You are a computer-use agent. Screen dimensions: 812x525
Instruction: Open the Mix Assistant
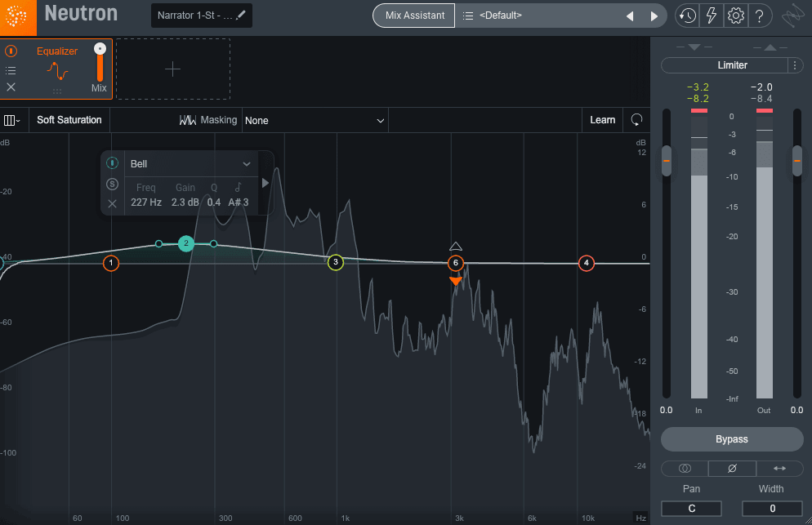tap(414, 16)
